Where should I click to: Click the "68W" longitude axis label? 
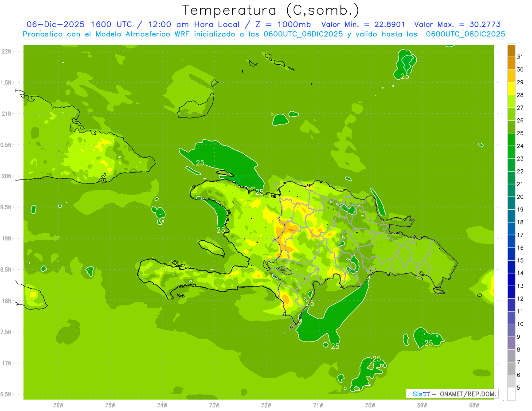coord(474,405)
